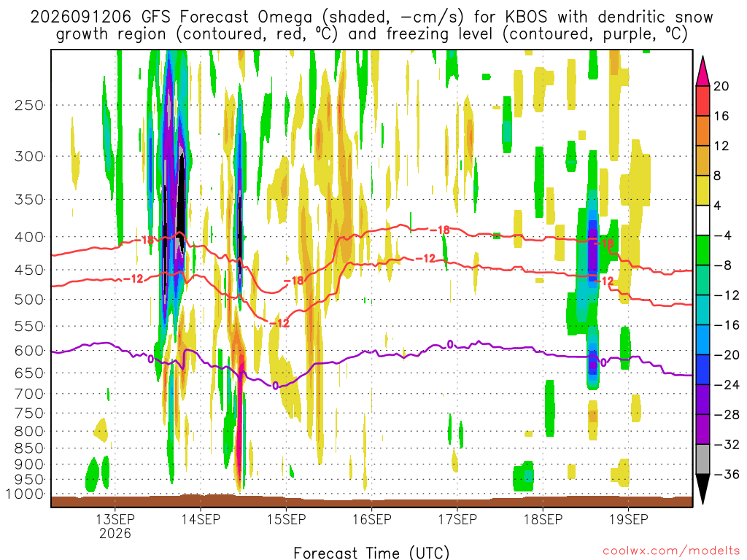Select the gray swatch between -32 and -36
Screen dimensions: 747x560
coord(703,459)
